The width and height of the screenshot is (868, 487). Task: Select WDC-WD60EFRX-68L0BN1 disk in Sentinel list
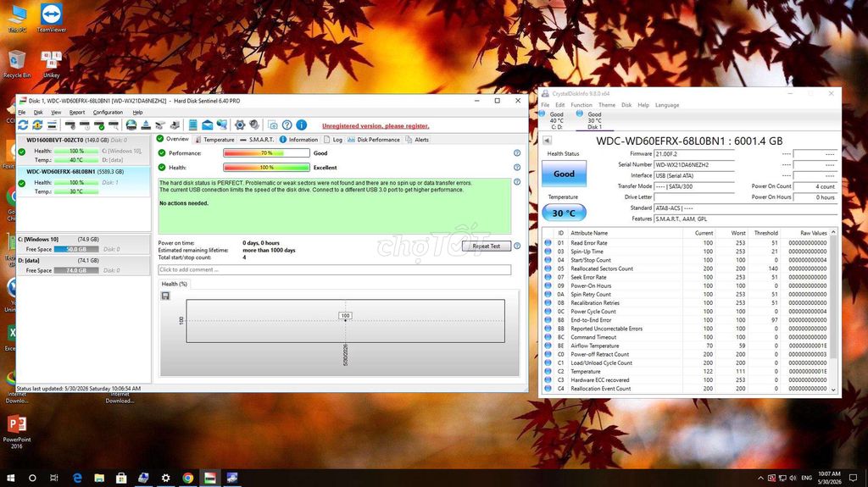click(83, 181)
